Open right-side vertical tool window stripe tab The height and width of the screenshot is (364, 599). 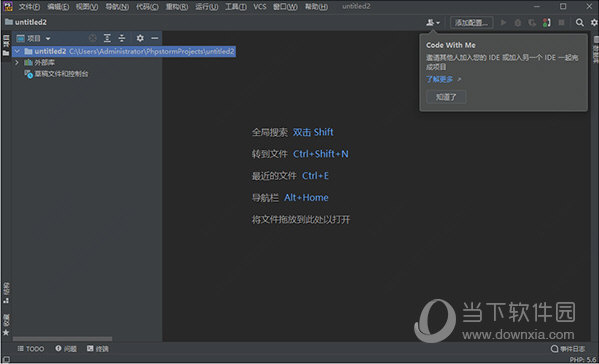(595, 49)
